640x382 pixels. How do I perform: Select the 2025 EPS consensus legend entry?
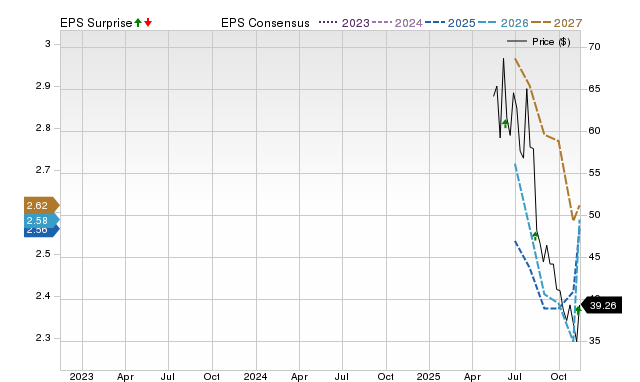point(450,22)
